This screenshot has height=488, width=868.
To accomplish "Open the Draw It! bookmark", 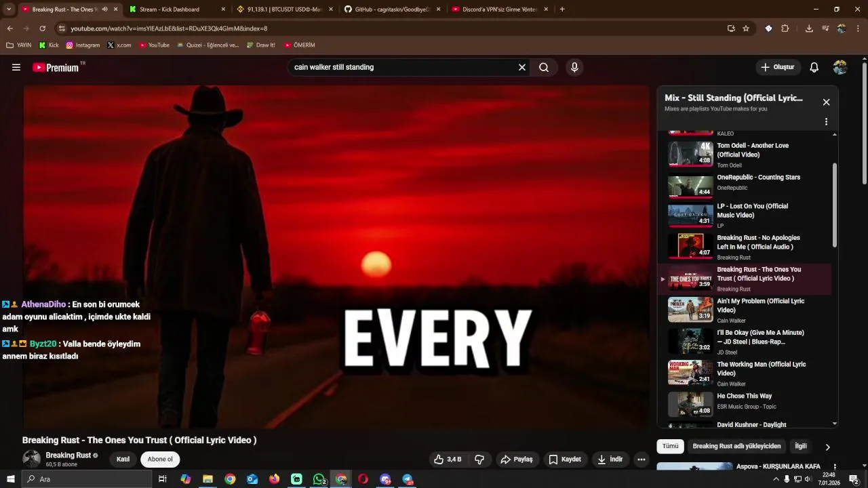I will (260, 45).
